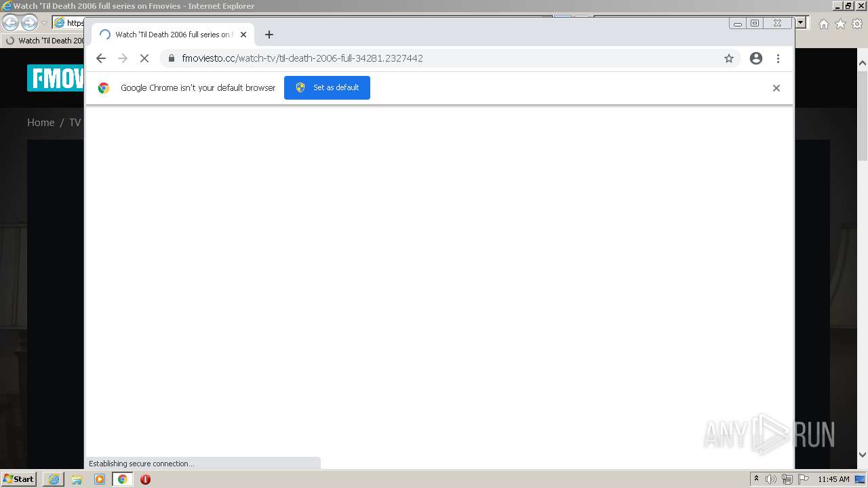Click the Set as default button

click(327, 87)
